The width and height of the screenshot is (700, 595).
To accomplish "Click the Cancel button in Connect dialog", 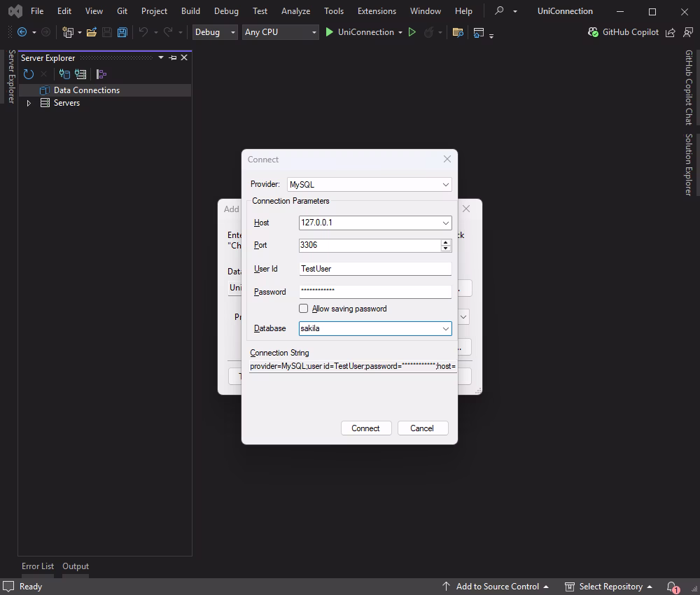I will tap(422, 428).
